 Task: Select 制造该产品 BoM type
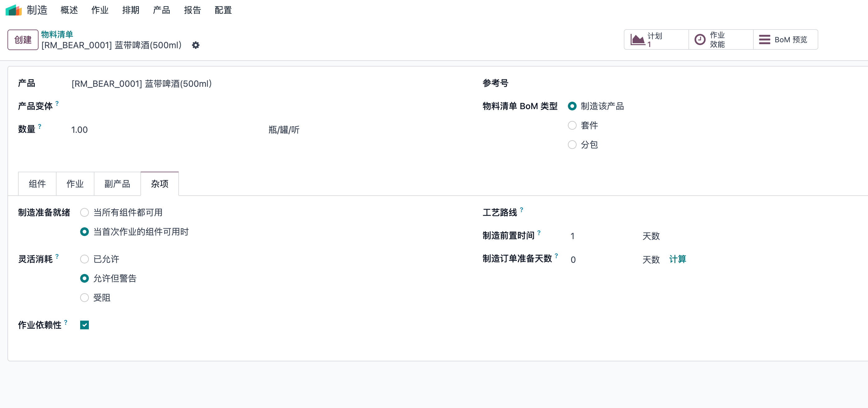572,106
